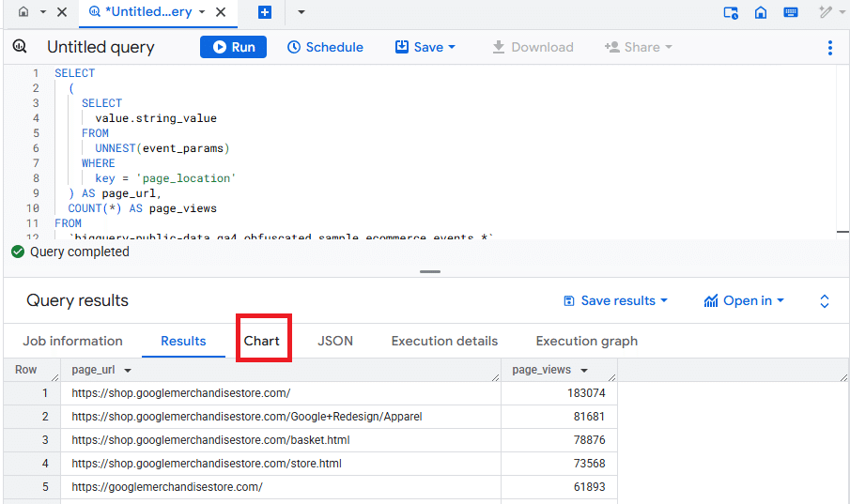Expand the Save dropdown
Screen dimensions: 850x504
coord(425,47)
